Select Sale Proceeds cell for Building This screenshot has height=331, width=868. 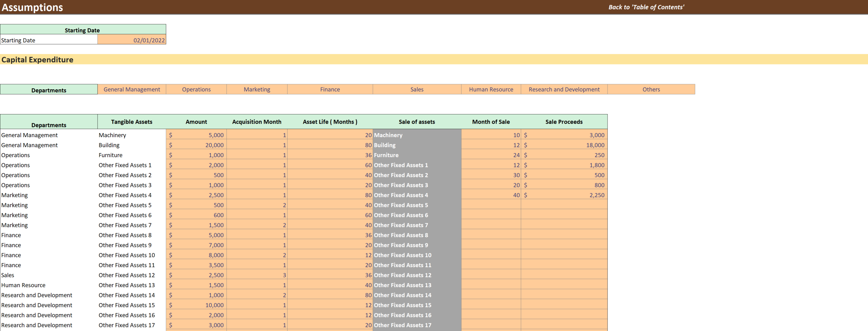[x=564, y=145]
